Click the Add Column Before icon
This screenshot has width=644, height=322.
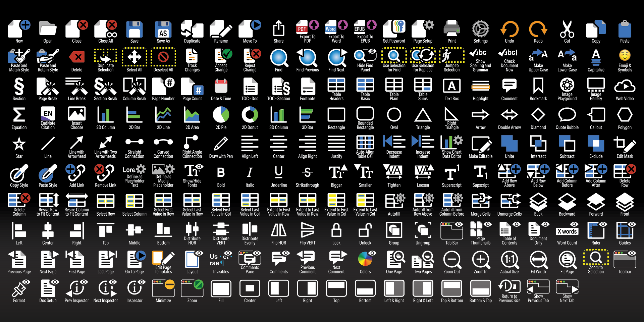click(567, 171)
